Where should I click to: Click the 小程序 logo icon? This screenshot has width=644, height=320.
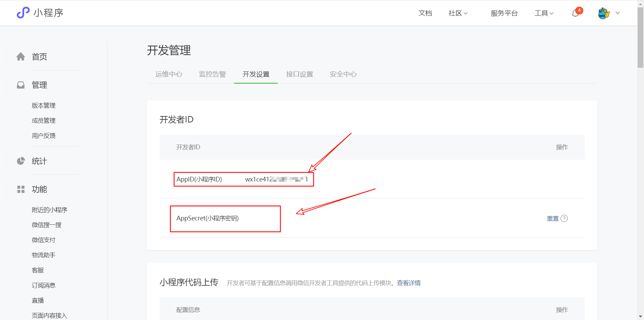click(x=23, y=13)
